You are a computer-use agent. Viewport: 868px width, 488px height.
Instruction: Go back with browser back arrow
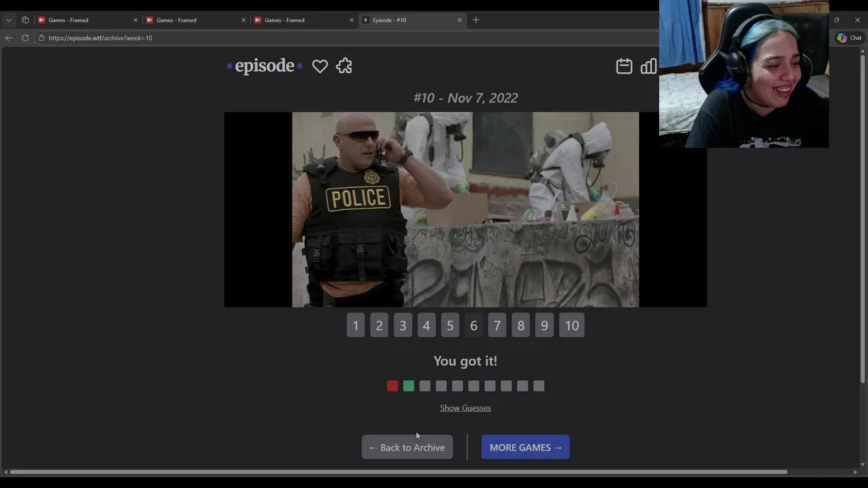[x=9, y=38]
